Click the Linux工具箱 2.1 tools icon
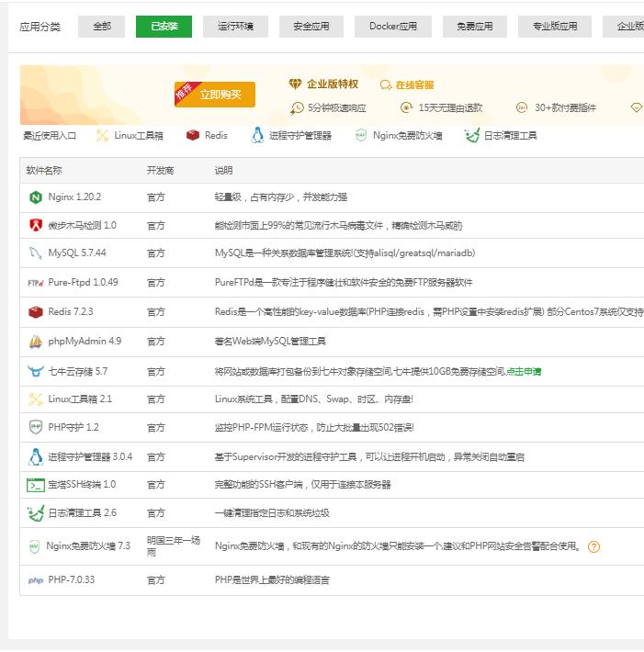Screen dimensions: 644x652 click(x=36, y=399)
